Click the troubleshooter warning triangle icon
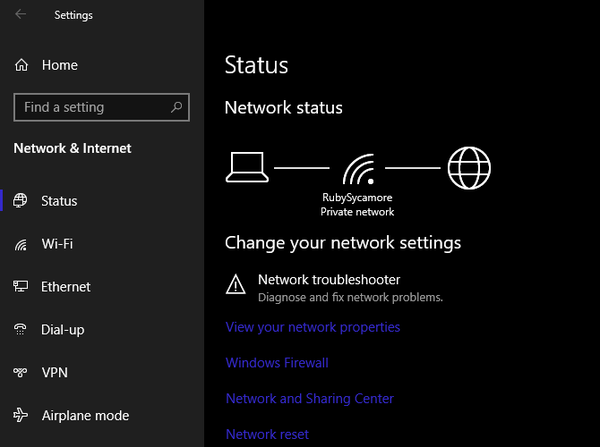The image size is (600, 447). pyautogui.click(x=236, y=286)
